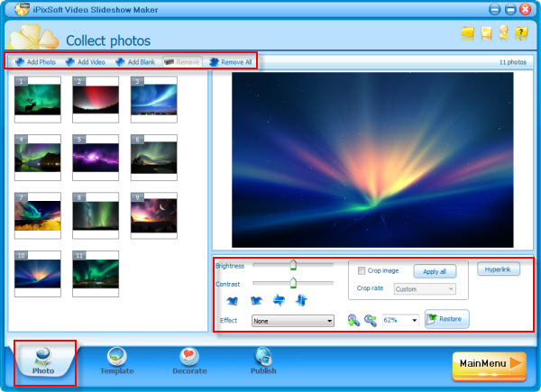This screenshot has height=392, width=541.
Task: Click the Apply all button
Action: [435, 271]
